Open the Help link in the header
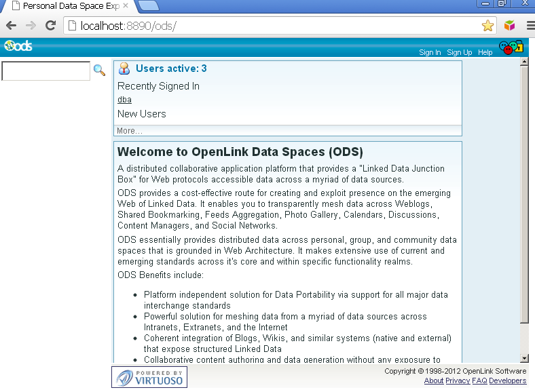This screenshot has width=535, height=392. pyautogui.click(x=485, y=52)
